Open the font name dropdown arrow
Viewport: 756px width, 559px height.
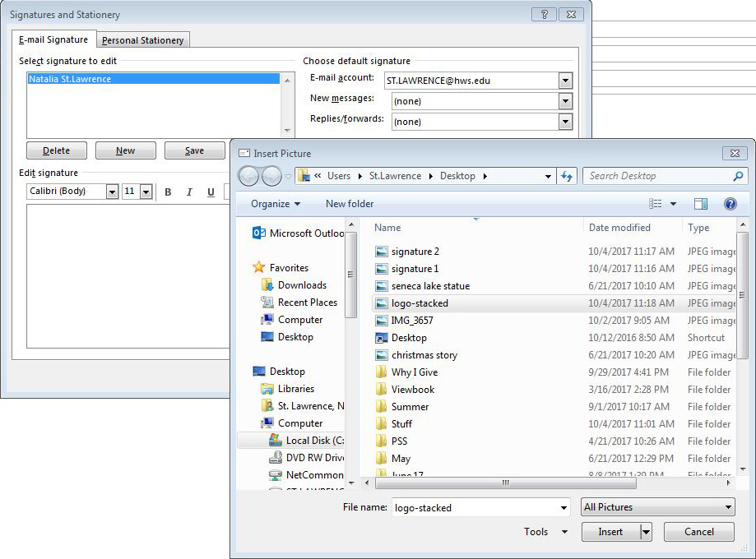113,192
